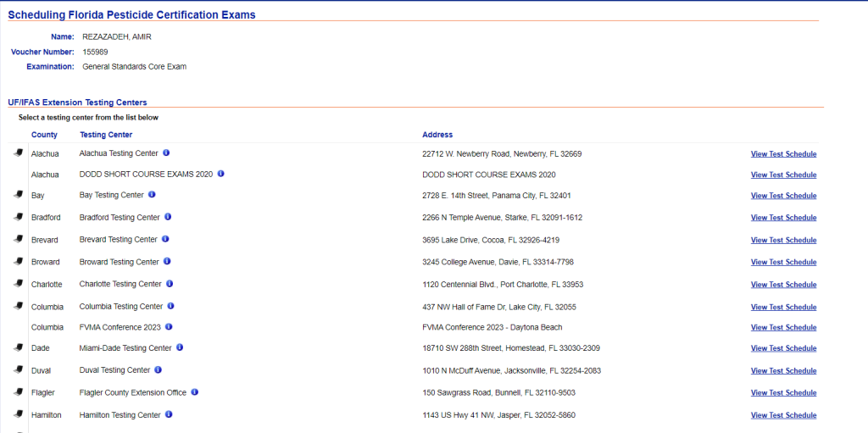Show info for Bay Testing Center
Image resolution: width=868 pixels, height=433 pixels.
tap(152, 195)
